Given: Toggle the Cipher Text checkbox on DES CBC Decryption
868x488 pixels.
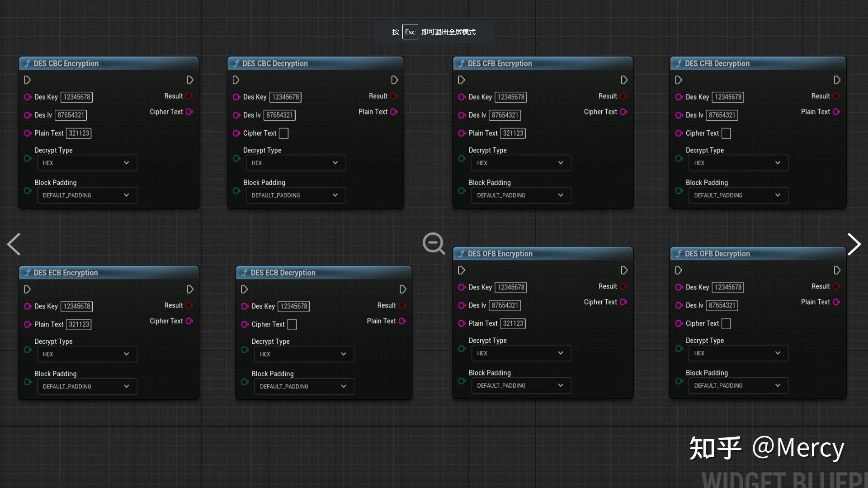Looking at the screenshot, I should (283, 133).
